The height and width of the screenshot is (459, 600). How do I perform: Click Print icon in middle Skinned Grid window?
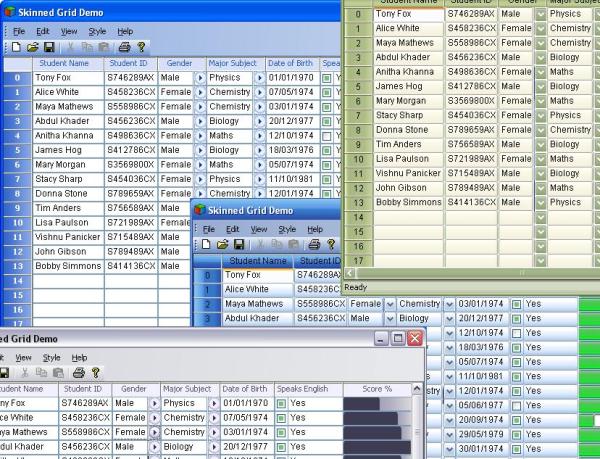314,244
